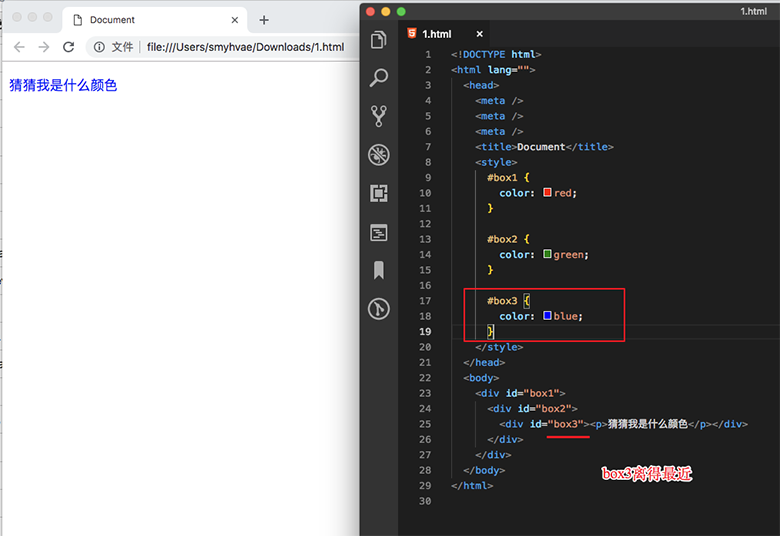Screen dimensions: 780x536
Task: Open the GitLens icon at sidebar bottom
Action: 379,308
